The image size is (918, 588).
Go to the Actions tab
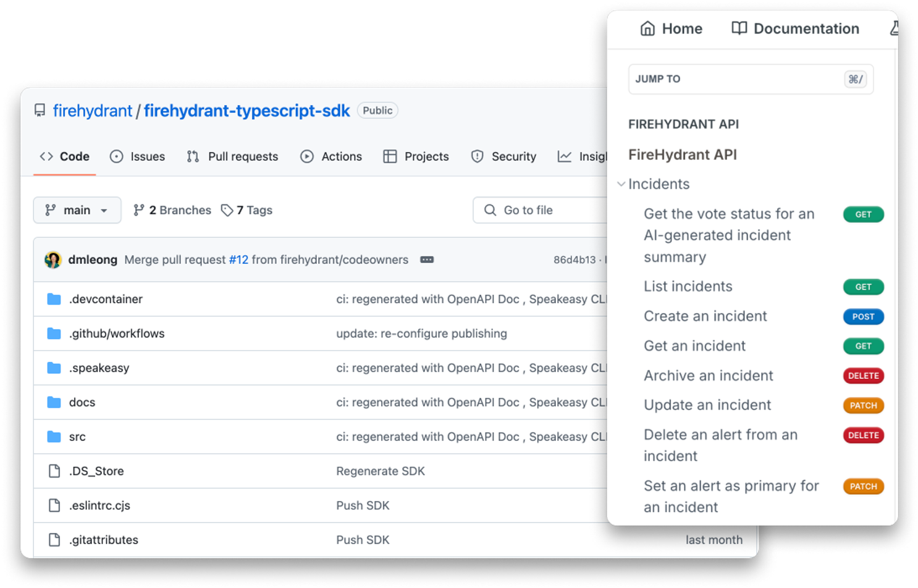[x=331, y=157]
